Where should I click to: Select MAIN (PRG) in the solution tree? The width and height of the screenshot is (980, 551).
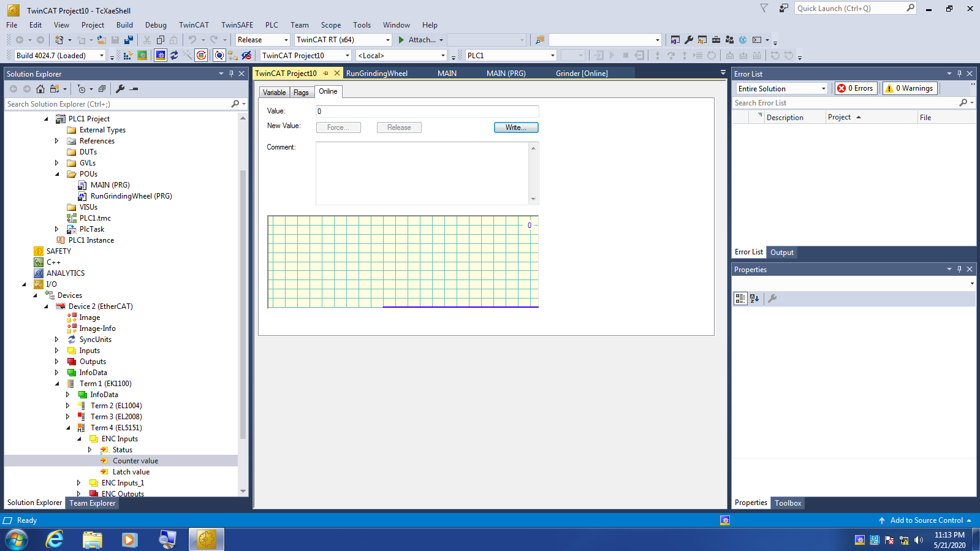point(110,185)
